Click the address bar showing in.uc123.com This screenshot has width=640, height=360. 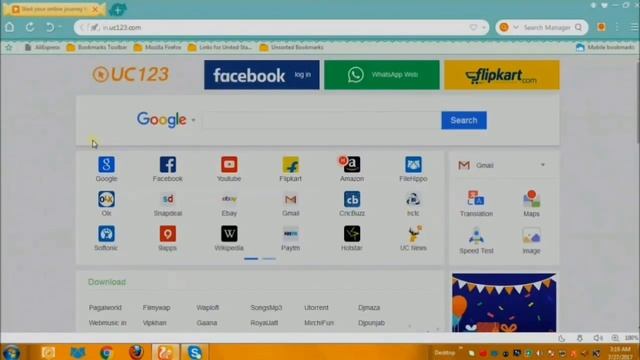(x=282, y=27)
